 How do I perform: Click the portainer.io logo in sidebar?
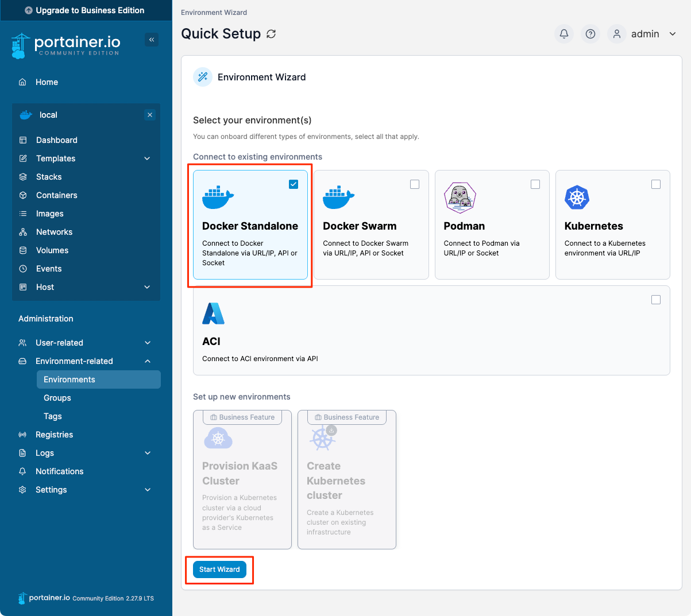tap(65, 45)
